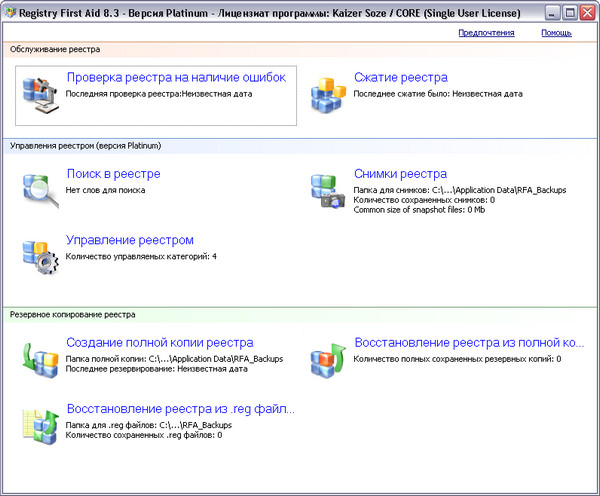Select the Сжатие реестра link
Screen dimensions: 600x496
pyautogui.click(x=400, y=77)
